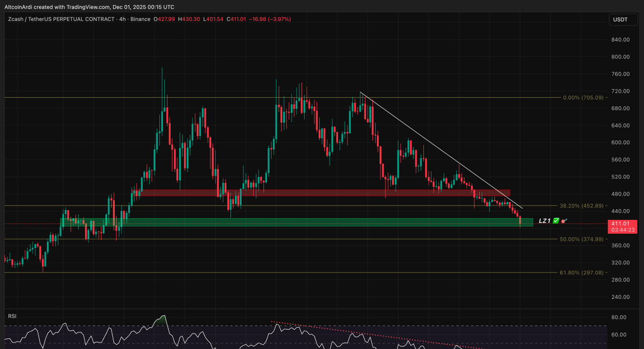The image size is (644, 349).
Task: Click the 480.00 price axis label
Action: 620,194
